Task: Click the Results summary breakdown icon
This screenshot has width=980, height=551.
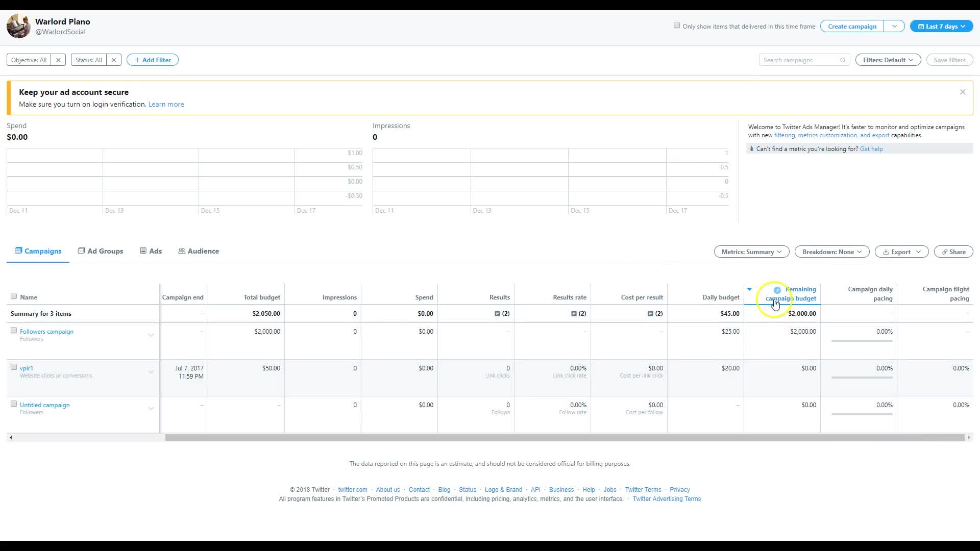Action: 497,314
